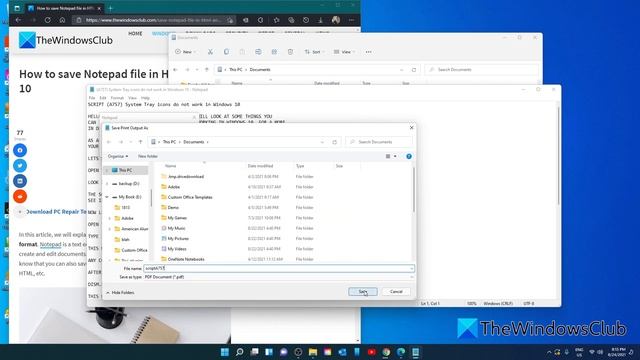Image resolution: width=640 pixels, height=360 pixels.
Task: Expand the Adobe folder in the tree pane
Action: pos(109,218)
